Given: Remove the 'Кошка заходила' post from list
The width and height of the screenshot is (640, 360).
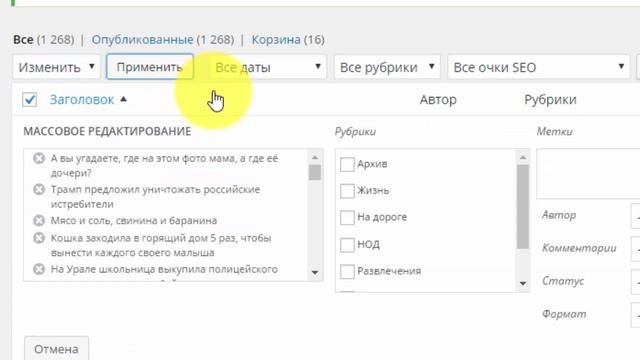Looking at the screenshot, I should point(39,238).
